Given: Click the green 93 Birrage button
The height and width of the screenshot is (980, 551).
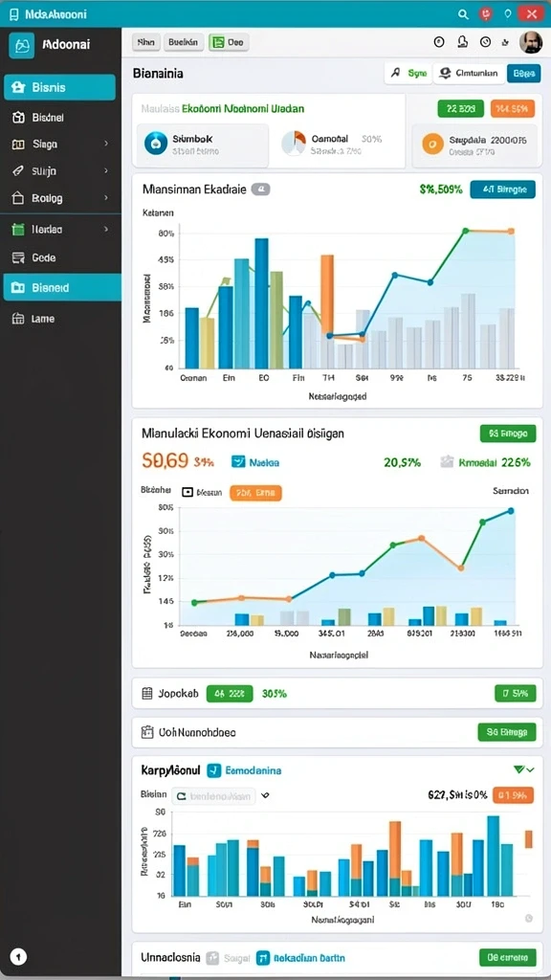Looking at the screenshot, I should click(x=508, y=434).
